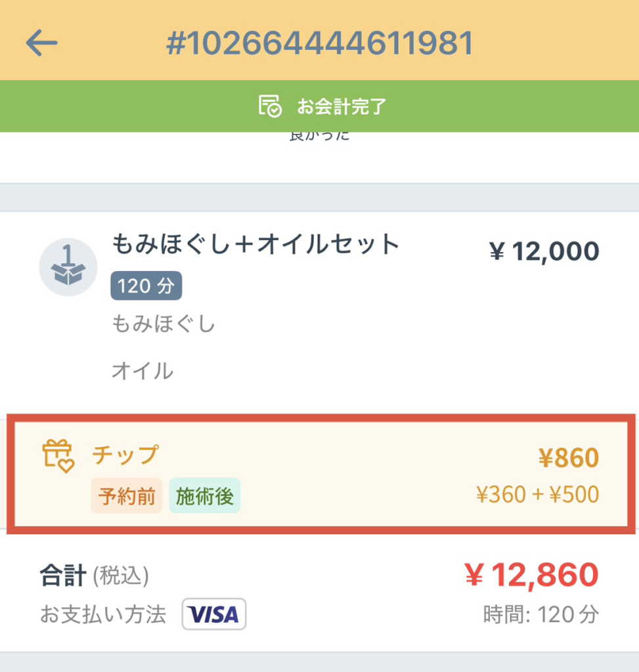Tap the package box service icon
The width and height of the screenshot is (639, 672).
(x=68, y=267)
